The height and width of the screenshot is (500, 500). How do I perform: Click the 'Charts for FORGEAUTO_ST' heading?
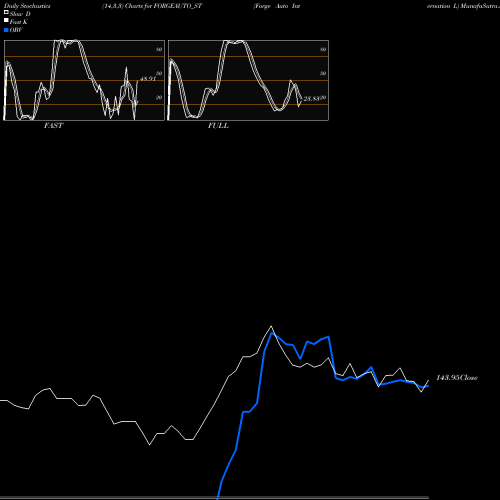[x=163, y=6]
